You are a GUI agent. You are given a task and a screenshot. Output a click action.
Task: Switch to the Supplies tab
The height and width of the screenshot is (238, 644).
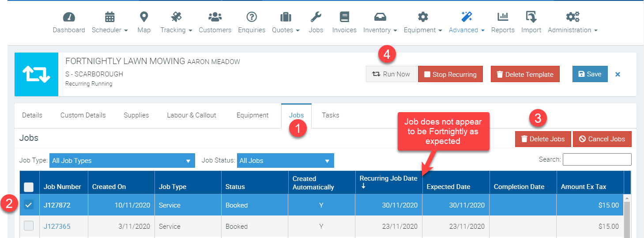point(136,115)
